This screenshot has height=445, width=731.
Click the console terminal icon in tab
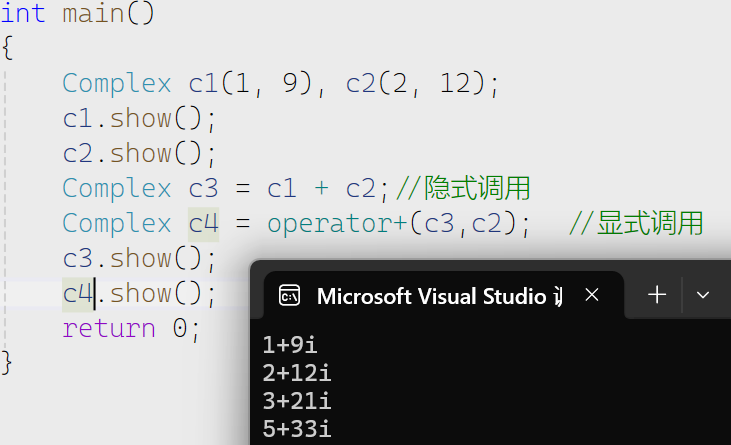(289, 295)
